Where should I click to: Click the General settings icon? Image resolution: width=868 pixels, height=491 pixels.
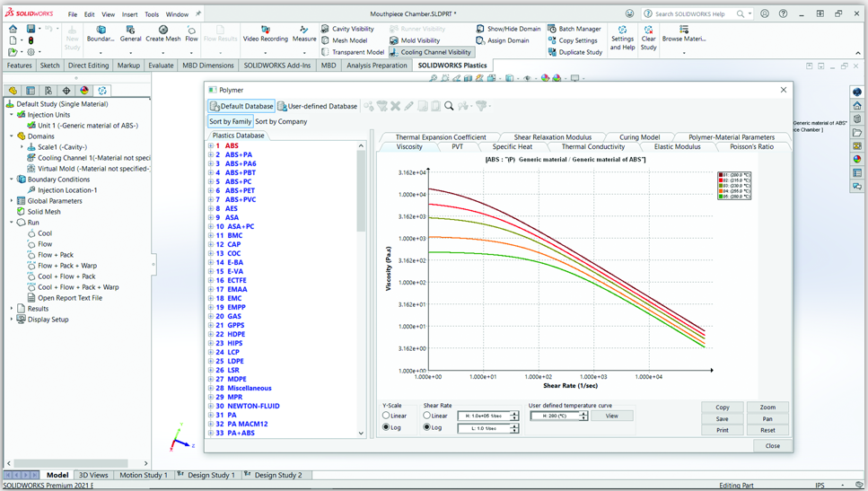click(x=131, y=34)
